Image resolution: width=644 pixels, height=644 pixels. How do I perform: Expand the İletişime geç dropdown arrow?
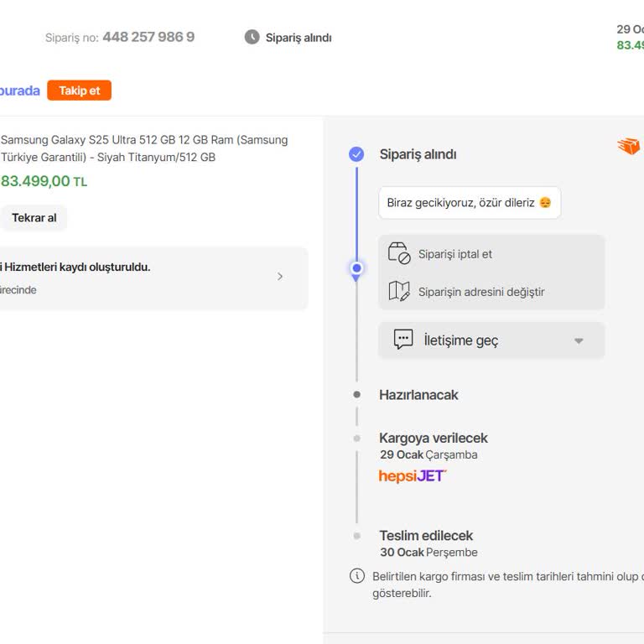coord(579,340)
